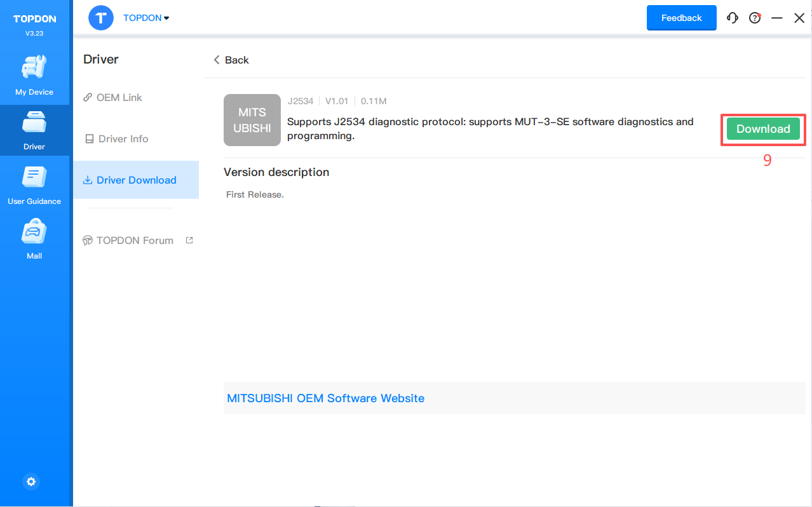Switch to Driver Info tab
Viewport: 812px width, 507px height.
coord(123,139)
